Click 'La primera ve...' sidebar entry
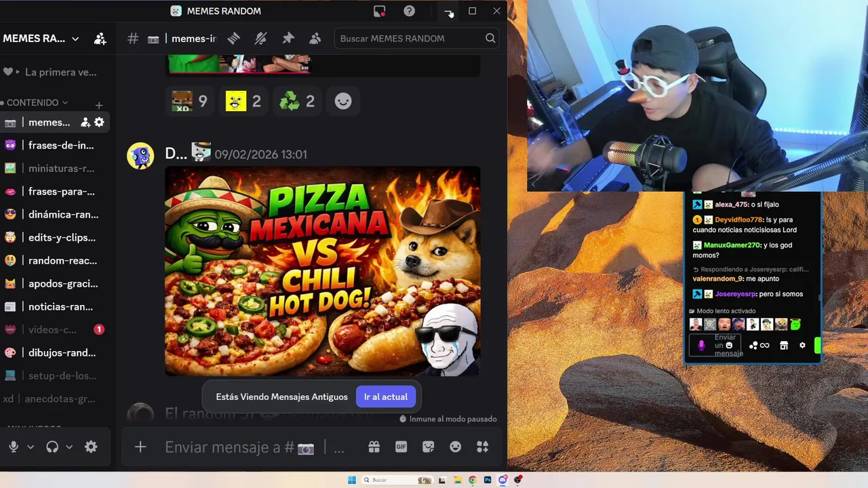The width and height of the screenshot is (868, 488). coord(55,72)
